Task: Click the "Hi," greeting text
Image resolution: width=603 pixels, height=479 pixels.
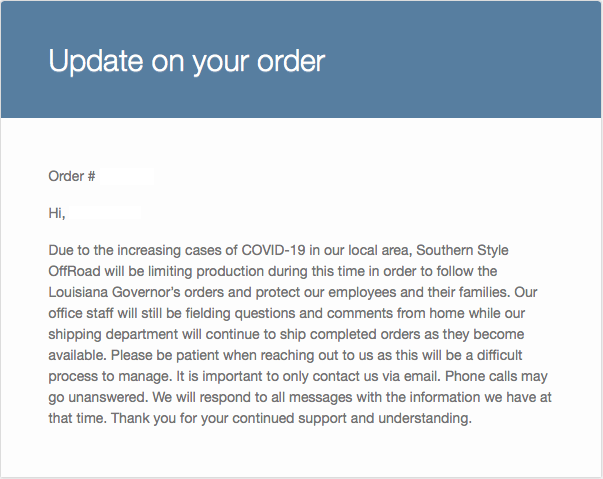Action: click(x=57, y=213)
